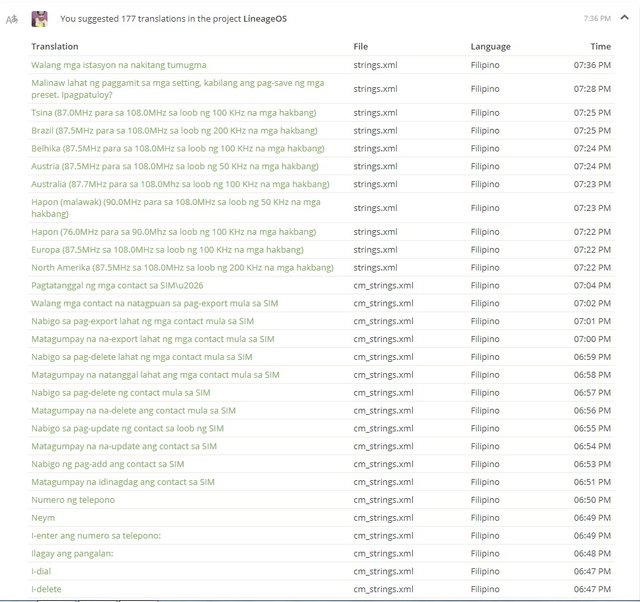Open the 'I-delete' translation

coord(46,590)
